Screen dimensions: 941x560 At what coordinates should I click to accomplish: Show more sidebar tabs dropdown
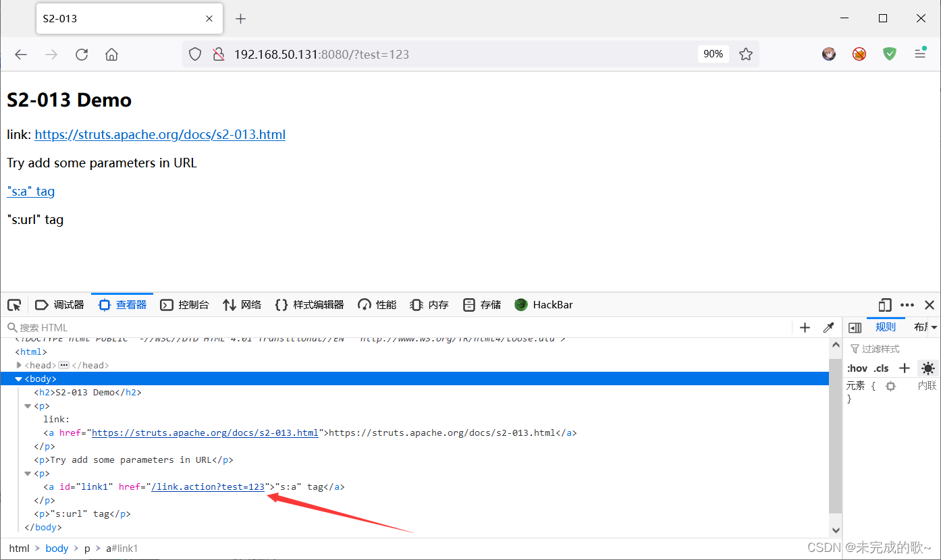[934, 328]
